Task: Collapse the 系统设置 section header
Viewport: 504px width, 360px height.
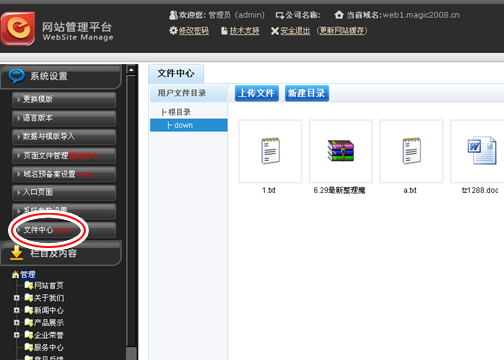Action: 61,76
